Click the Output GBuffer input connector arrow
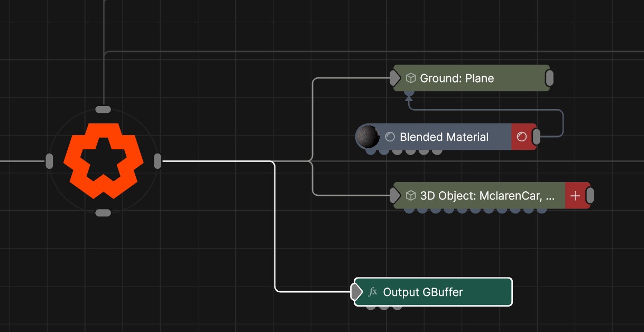Viewport: 644px width, 332px height. coord(357,292)
